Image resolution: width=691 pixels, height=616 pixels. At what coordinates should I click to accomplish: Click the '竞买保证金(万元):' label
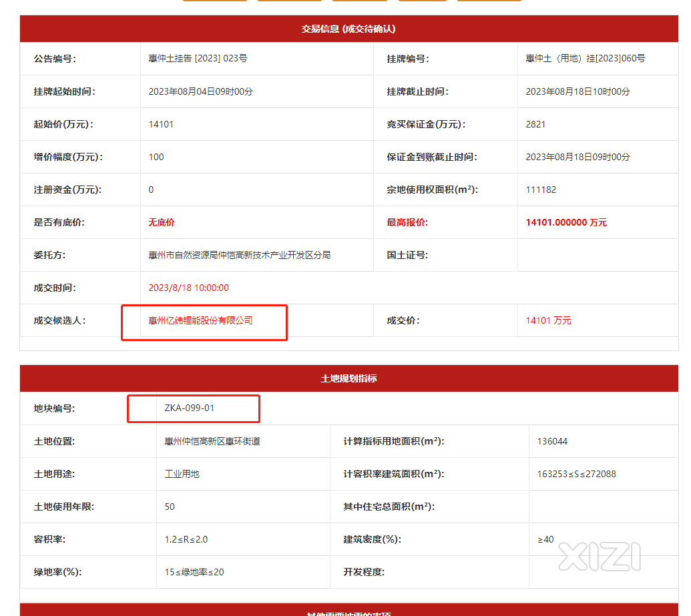(x=427, y=124)
